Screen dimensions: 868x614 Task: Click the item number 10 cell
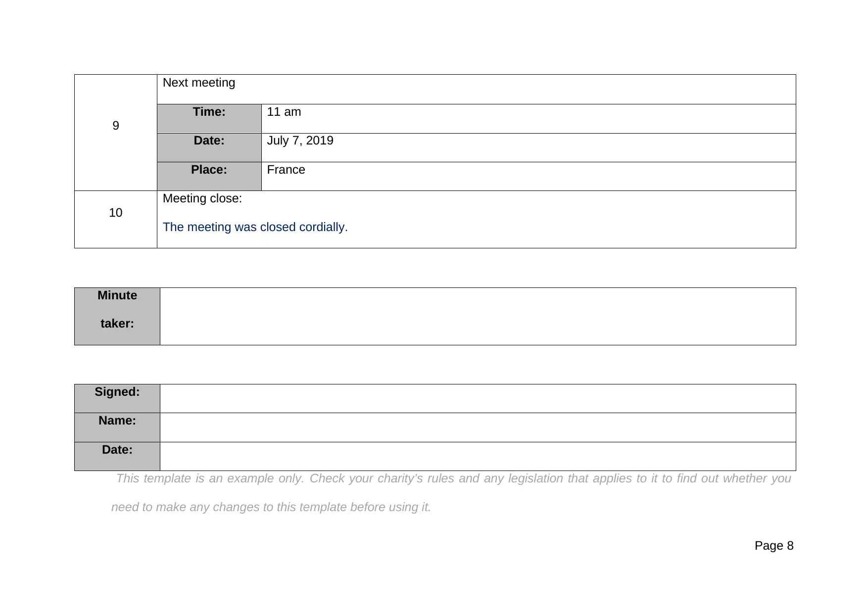116,219
